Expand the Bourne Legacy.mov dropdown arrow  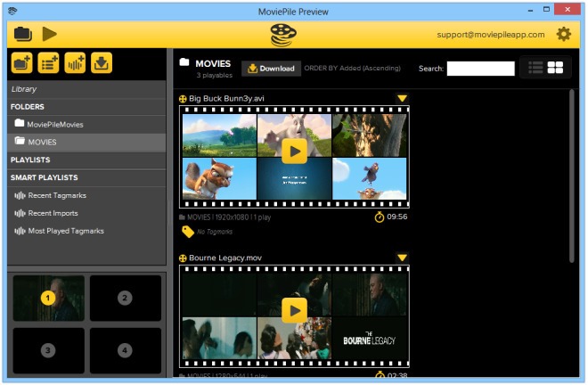tap(402, 258)
